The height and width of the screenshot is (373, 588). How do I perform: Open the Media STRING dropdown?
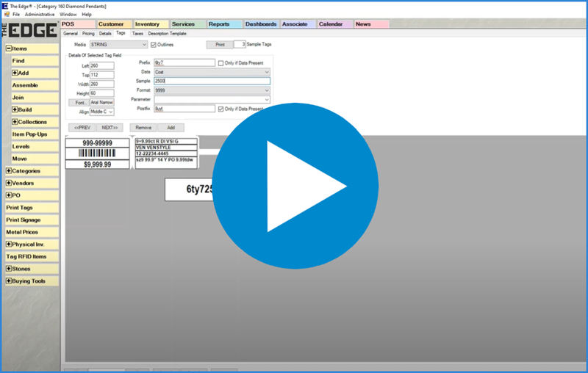point(118,45)
